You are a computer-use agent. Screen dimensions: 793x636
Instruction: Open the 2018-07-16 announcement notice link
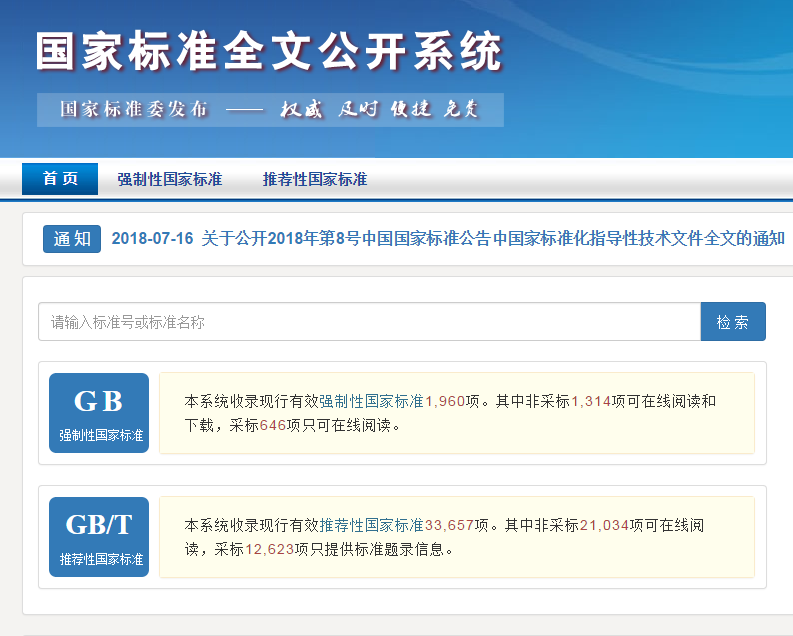click(448, 239)
